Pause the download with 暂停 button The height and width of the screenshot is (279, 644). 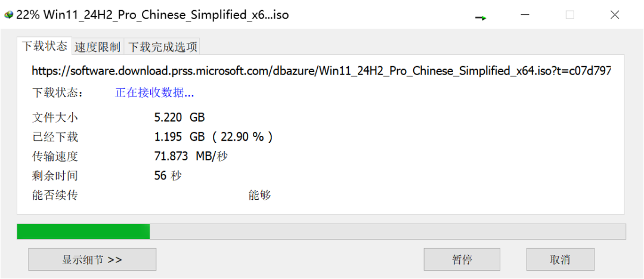click(462, 259)
